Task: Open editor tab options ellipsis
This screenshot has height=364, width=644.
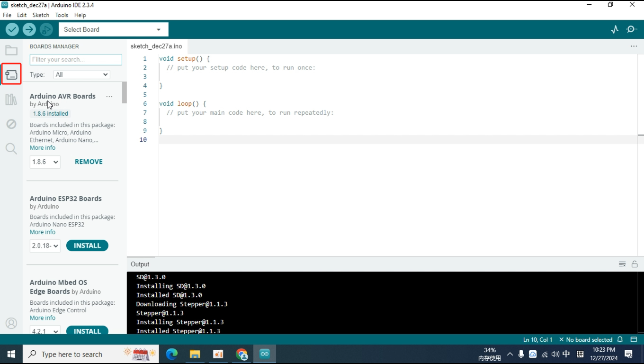Action: pyautogui.click(x=634, y=46)
